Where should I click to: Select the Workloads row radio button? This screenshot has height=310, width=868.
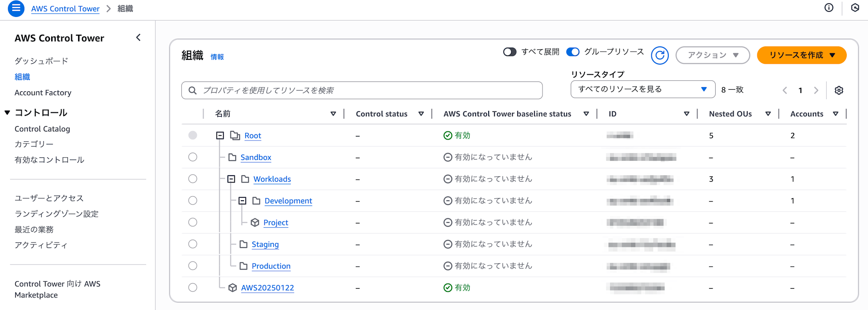(193, 179)
